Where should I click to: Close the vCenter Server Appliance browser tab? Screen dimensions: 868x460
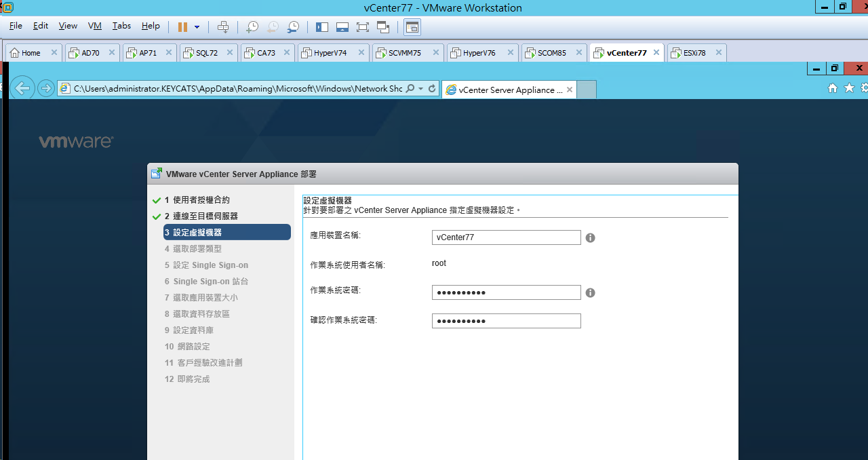tap(570, 90)
